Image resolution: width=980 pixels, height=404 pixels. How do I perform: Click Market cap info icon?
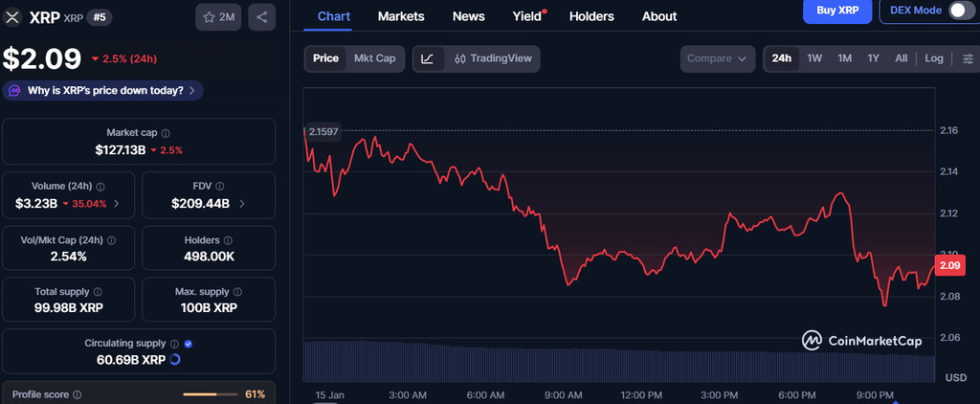point(166,133)
